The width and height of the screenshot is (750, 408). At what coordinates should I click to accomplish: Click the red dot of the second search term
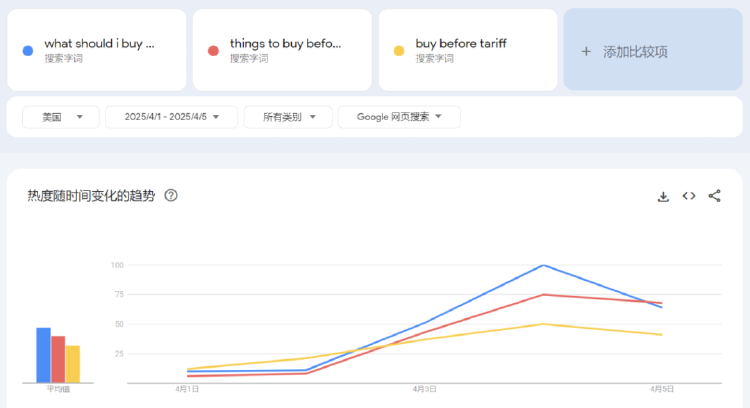point(213,50)
